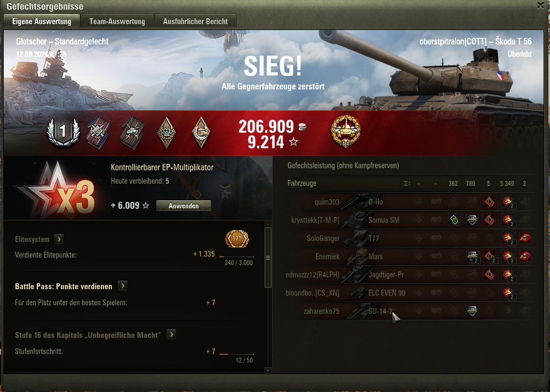Click the brass knuckles diamond medal
Image resolution: width=550 pixels, height=392 pixels.
point(166,132)
